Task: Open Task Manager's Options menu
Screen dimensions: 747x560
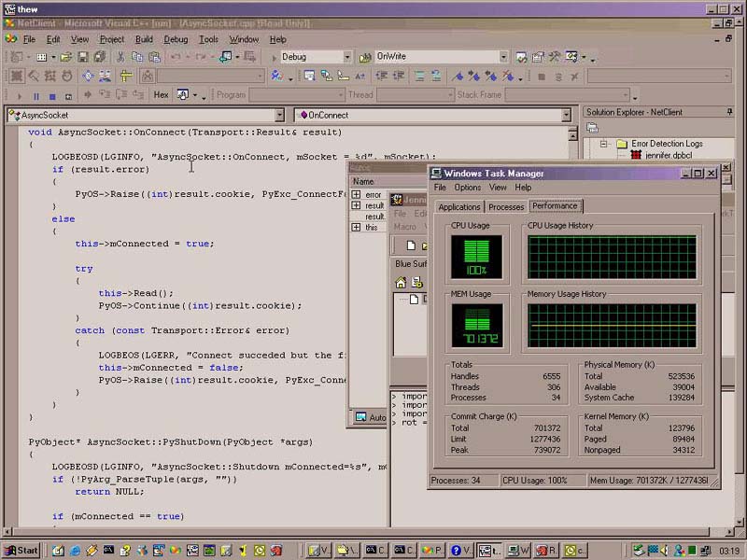Action: coord(468,188)
